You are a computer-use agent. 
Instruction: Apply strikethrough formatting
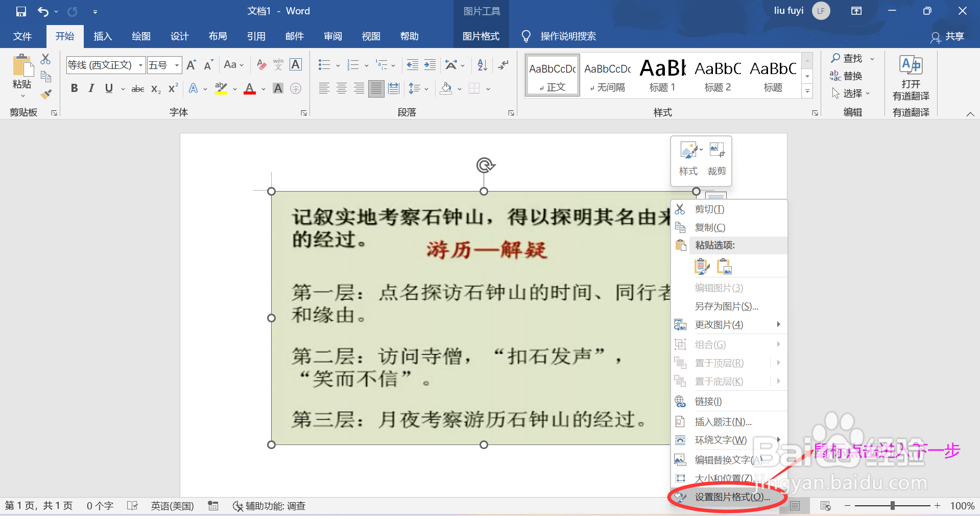pos(137,88)
